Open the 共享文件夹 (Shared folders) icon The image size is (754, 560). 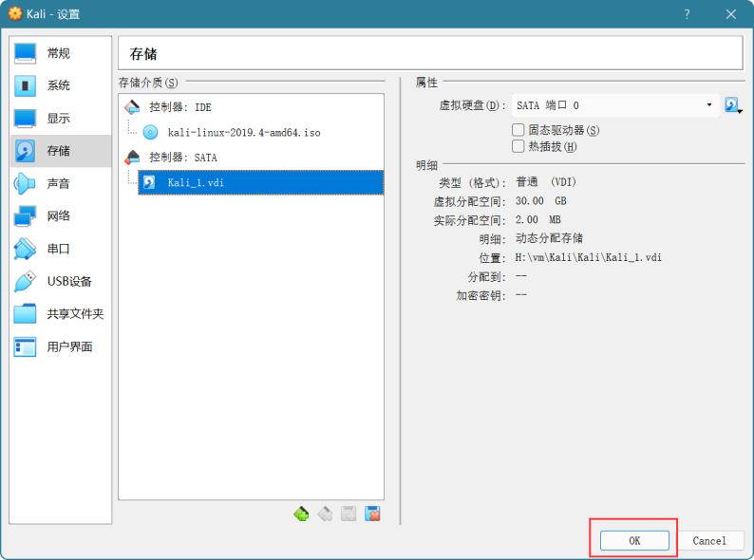(x=25, y=314)
